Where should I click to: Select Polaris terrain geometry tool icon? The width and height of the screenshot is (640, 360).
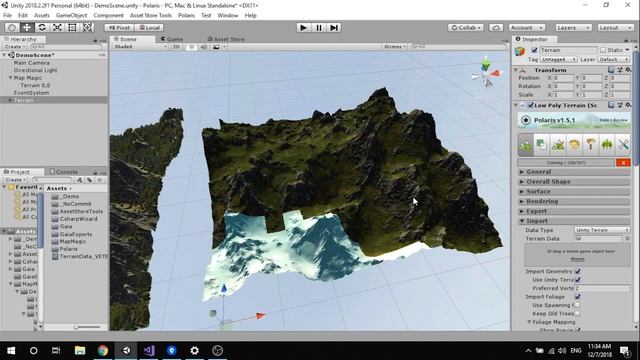pos(526,144)
